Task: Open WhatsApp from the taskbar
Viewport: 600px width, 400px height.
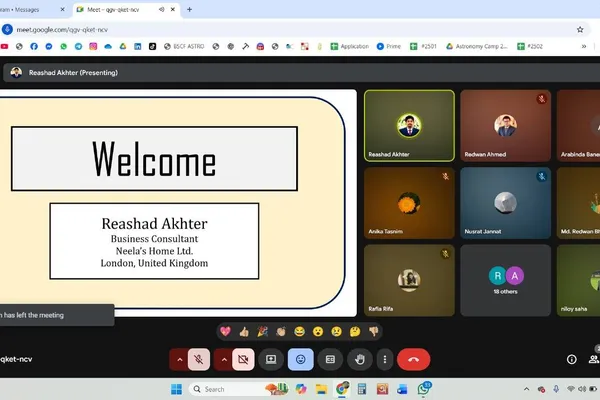Action: click(x=424, y=389)
